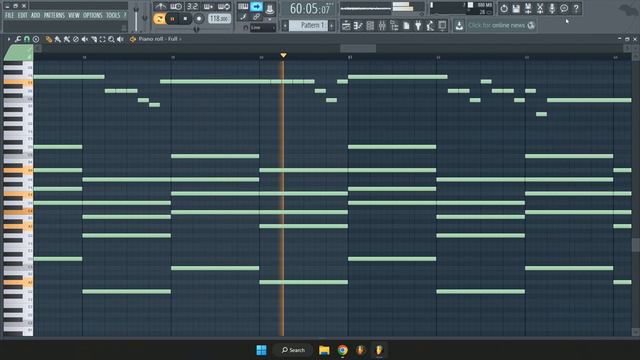Show the Channel rack

coord(370,26)
